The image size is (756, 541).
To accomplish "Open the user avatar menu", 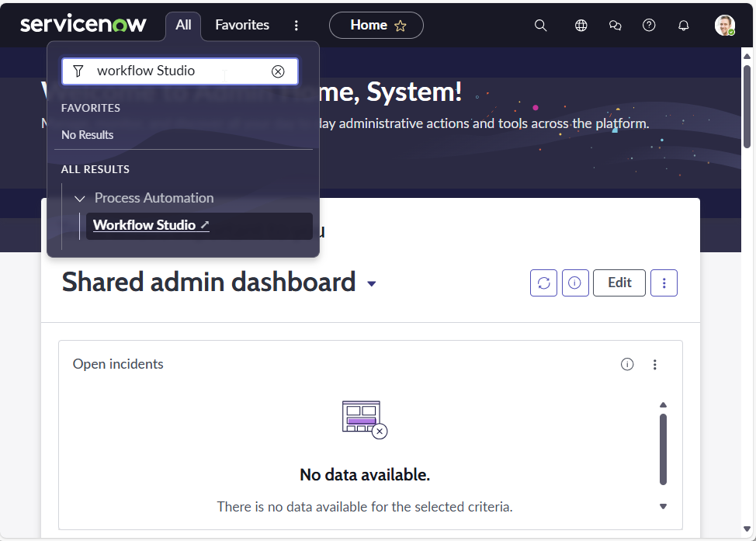I will 725,25.
